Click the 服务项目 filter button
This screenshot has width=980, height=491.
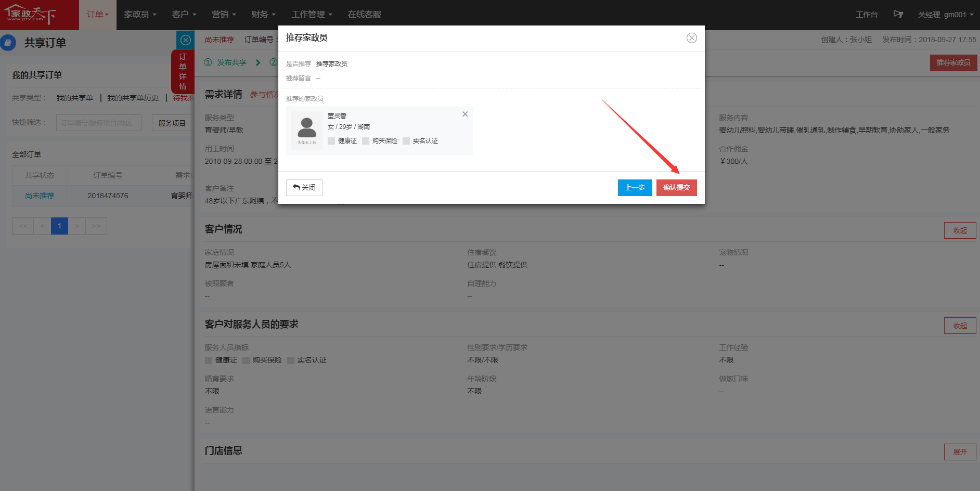point(172,123)
